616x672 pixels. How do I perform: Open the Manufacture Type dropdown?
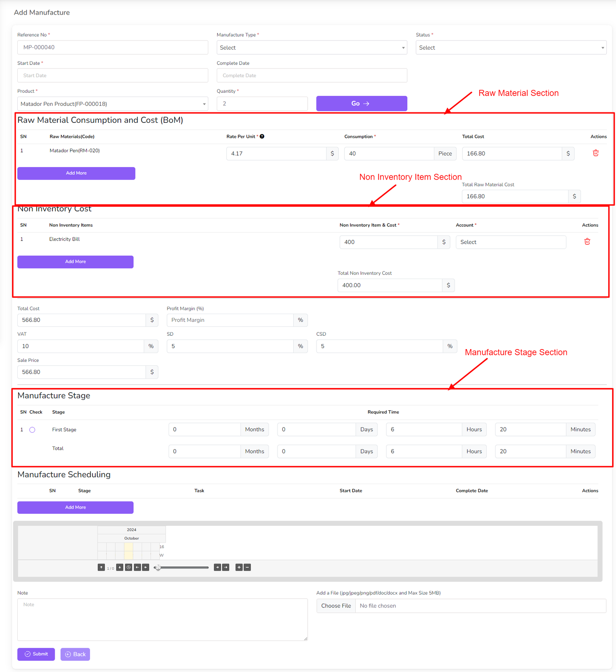click(311, 48)
